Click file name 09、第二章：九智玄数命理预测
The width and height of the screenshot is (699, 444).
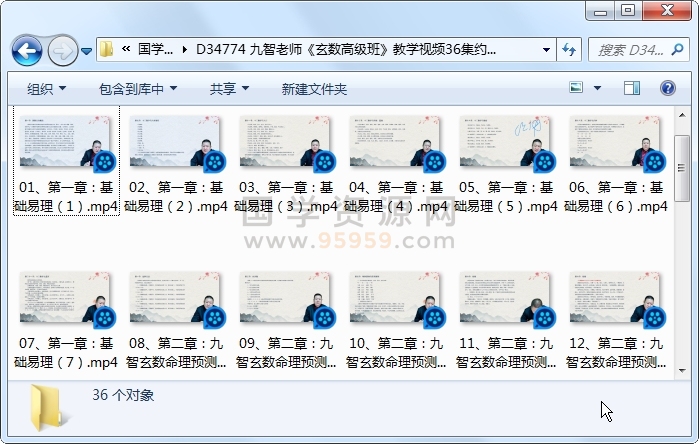click(286, 353)
